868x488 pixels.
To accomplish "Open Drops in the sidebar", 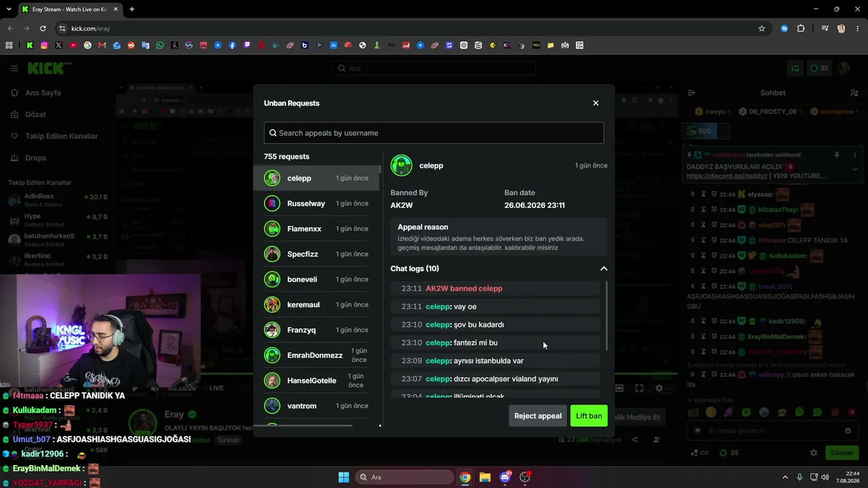I will [x=36, y=158].
